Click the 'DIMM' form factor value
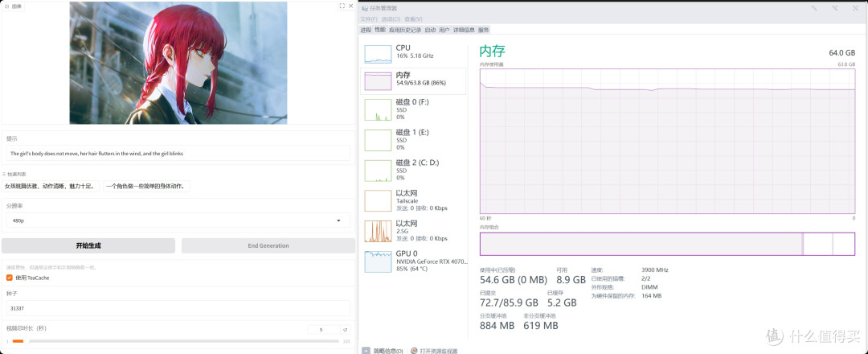This screenshot has height=354, width=868. [650, 287]
